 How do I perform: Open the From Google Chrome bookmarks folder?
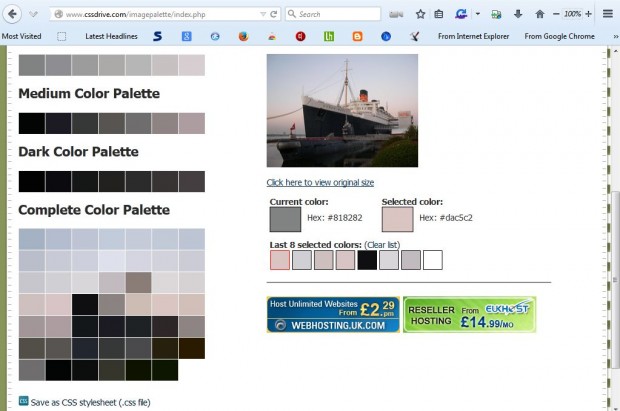(559, 36)
